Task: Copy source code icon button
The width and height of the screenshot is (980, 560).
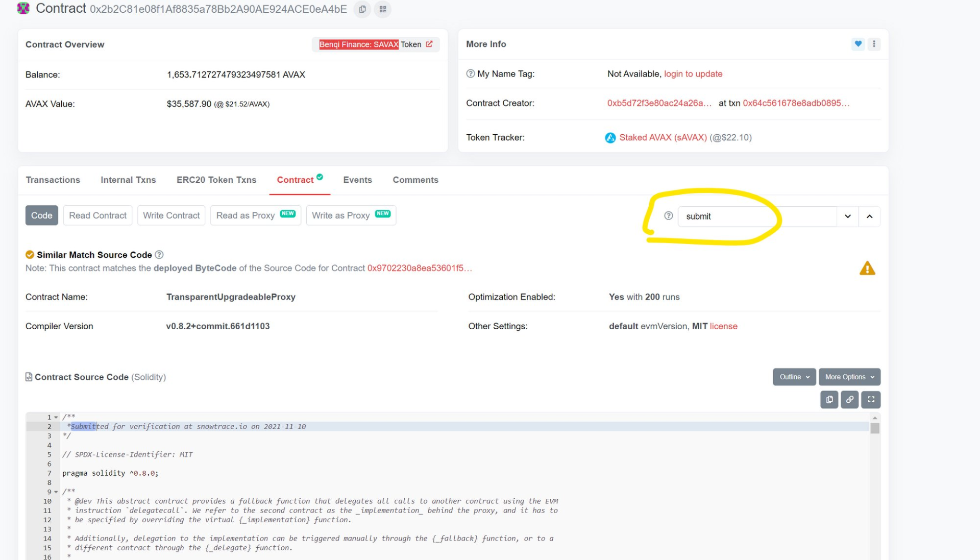Action: point(829,400)
